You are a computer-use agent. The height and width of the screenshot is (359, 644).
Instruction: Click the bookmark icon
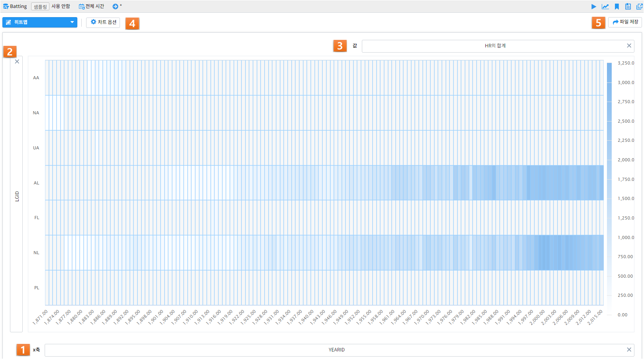617,6
